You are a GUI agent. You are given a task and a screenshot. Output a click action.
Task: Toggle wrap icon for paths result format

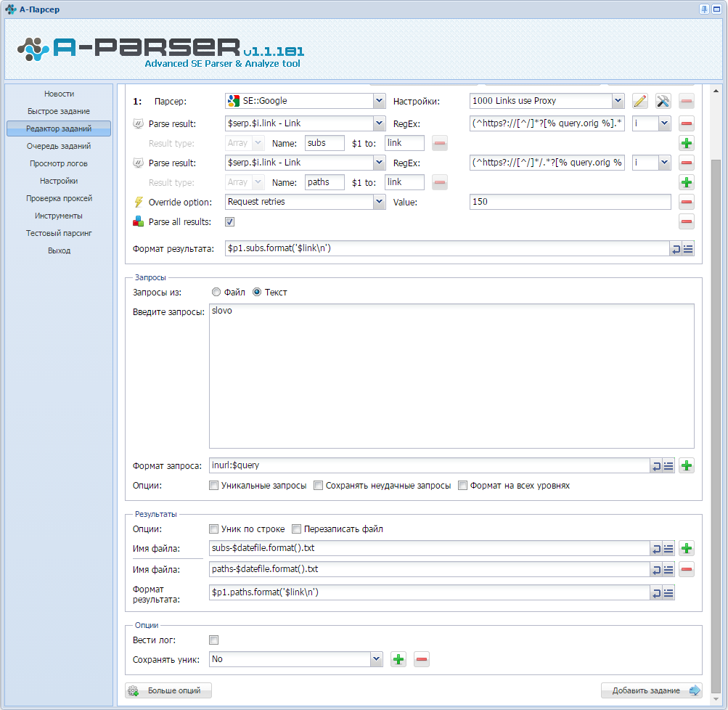pos(656,593)
